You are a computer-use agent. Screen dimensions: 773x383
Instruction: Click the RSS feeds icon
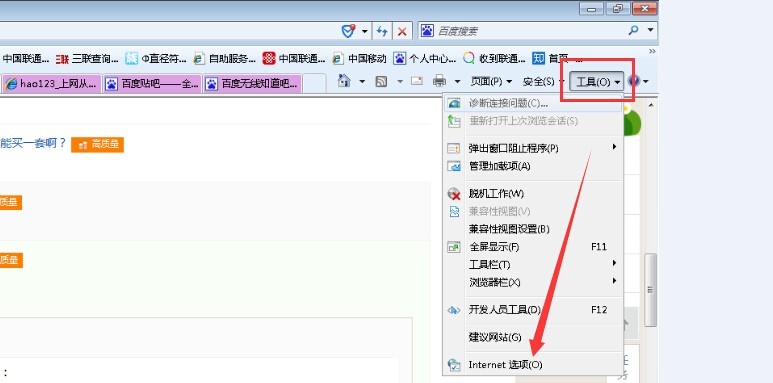(381, 81)
